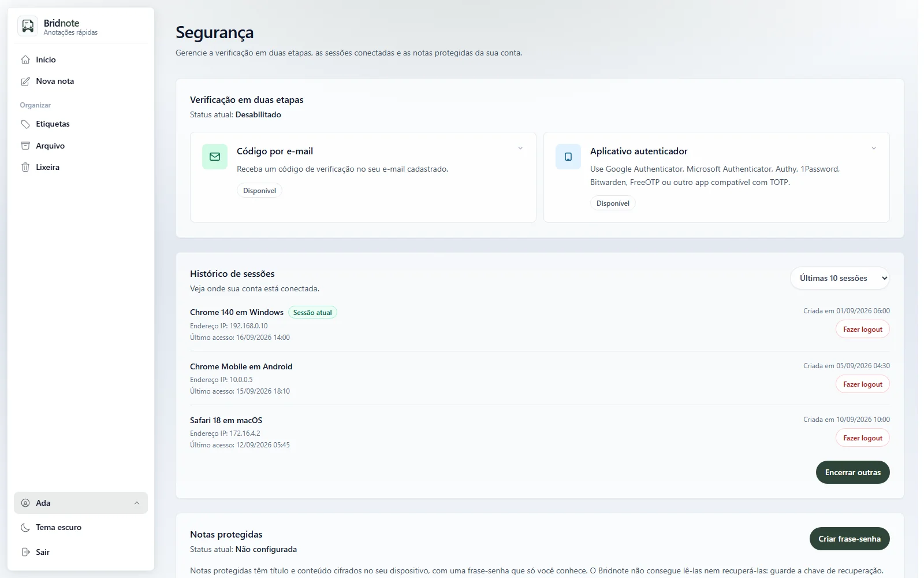The height and width of the screenshot is (578, 924).
Task: Expand the Código por e-mail card
Action: click(520, 149)
